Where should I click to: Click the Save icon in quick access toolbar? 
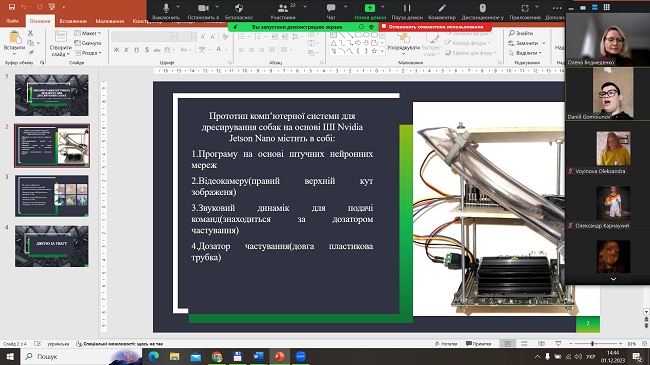12,7
